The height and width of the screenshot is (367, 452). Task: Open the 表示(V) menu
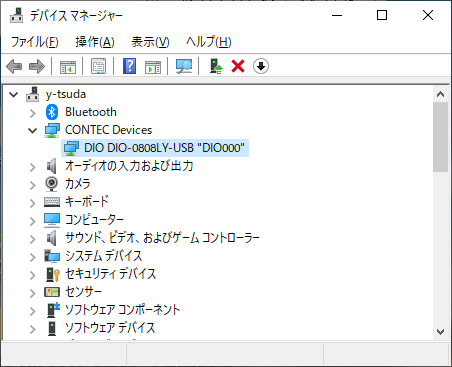pyautogui.click(x=150, y=42)
